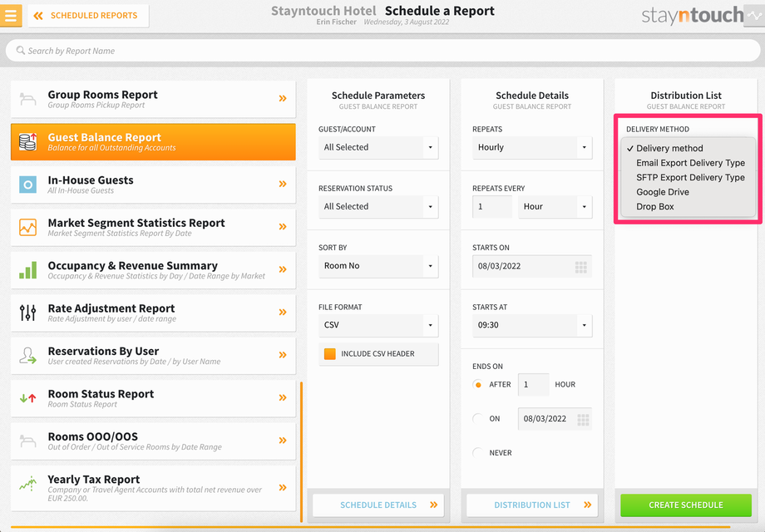765x532 pixels.
Task: Open the Reservation Status dropdown
Action: tap(378, 207)
